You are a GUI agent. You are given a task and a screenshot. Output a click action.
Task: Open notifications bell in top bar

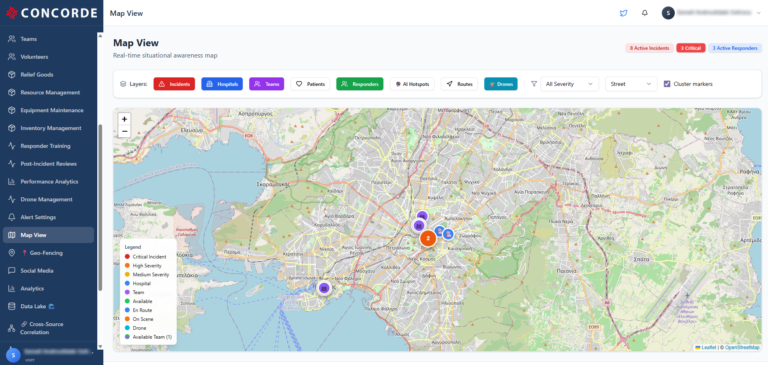coord(645,13)
